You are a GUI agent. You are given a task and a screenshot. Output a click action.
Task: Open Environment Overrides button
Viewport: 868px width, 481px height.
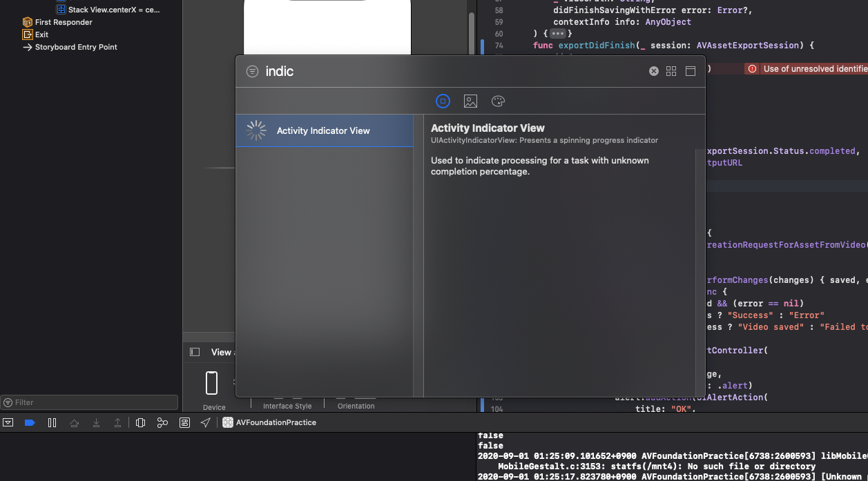[x=184, y=422]
